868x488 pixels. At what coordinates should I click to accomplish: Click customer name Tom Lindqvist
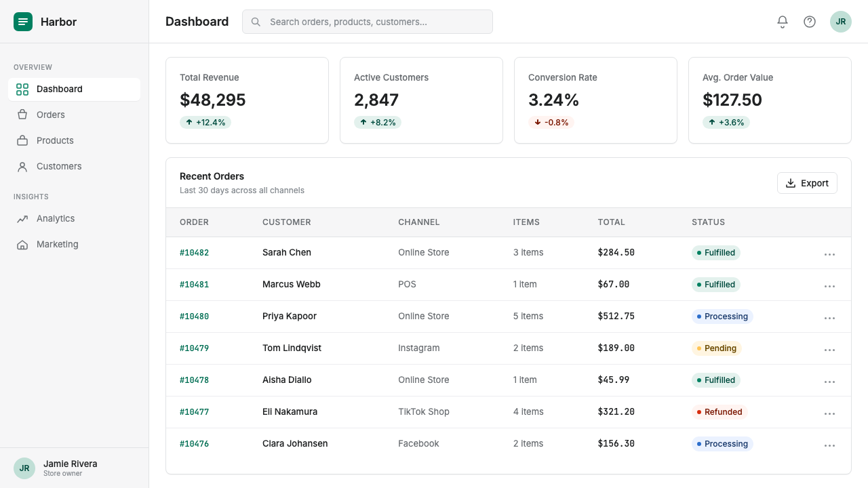292,348
